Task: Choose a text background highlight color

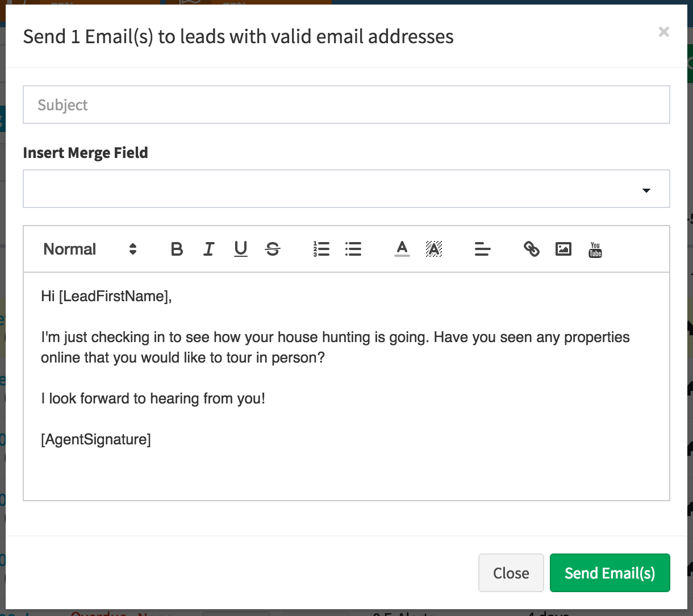Action: click(x=434, y=249)
